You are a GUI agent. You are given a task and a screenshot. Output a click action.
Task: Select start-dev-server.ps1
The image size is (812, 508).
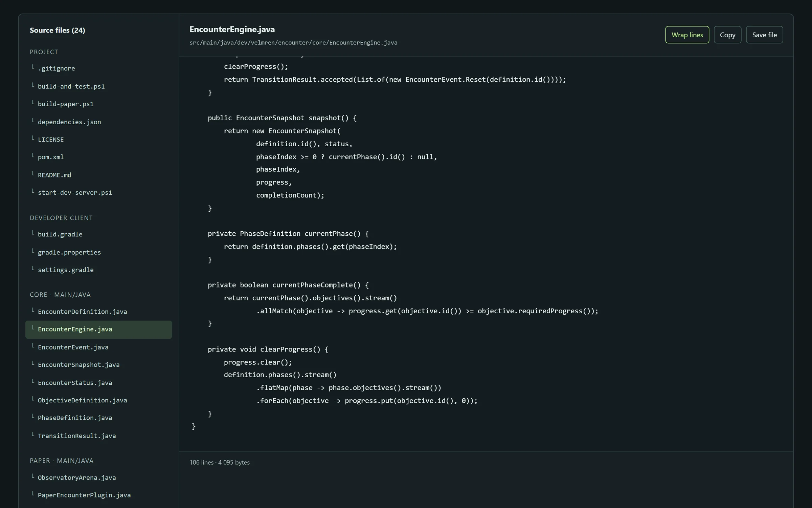coord(98,193)
